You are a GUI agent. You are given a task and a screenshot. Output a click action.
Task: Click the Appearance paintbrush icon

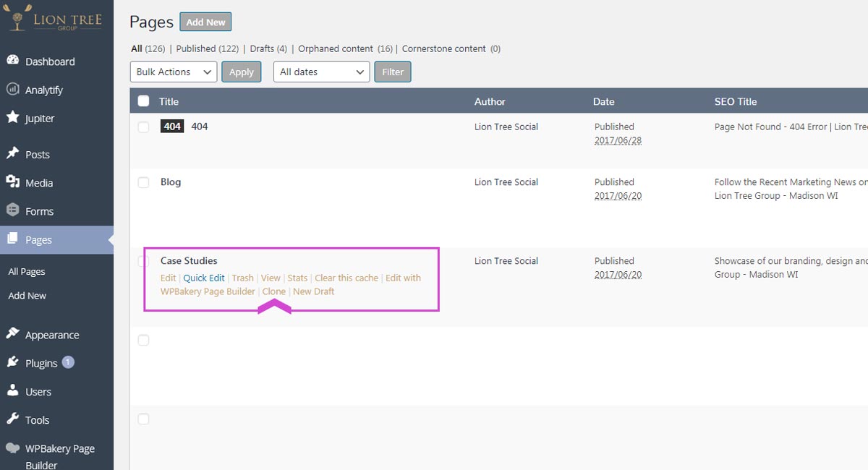coord(12,334)
